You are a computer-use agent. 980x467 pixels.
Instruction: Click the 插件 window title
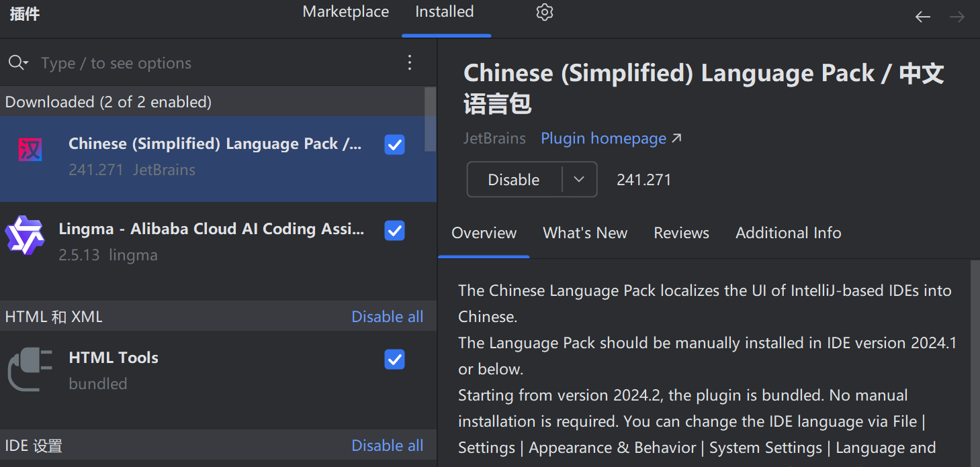coord(25,13)
